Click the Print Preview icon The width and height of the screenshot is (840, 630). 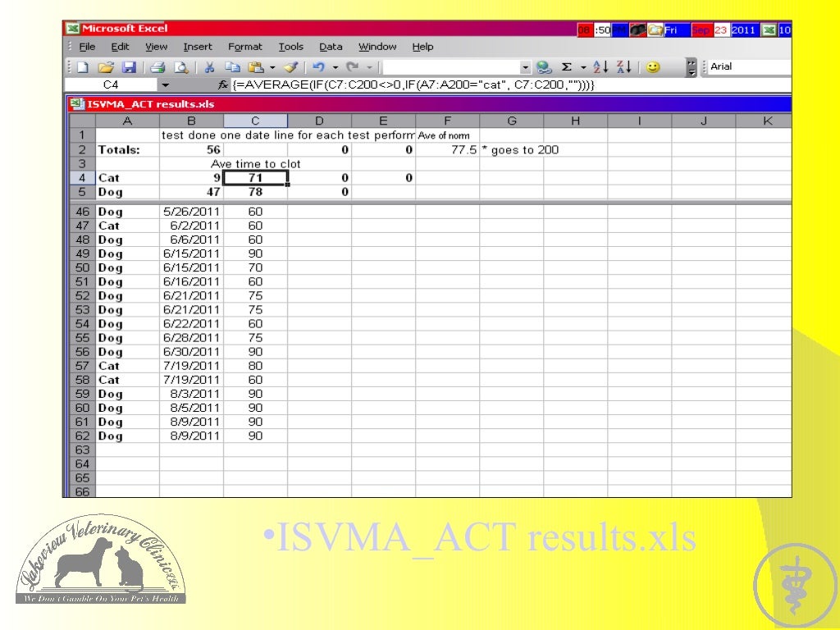(181, 67)
